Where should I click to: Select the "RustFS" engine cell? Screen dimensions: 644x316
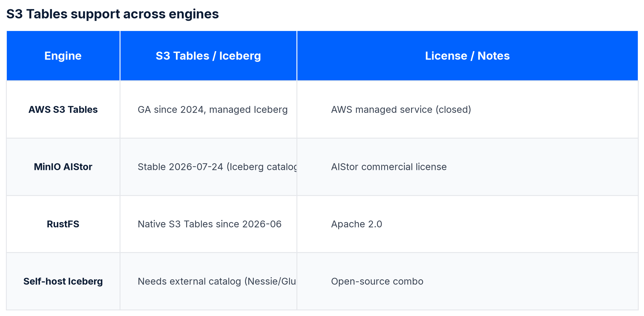[x=63, y=224]
